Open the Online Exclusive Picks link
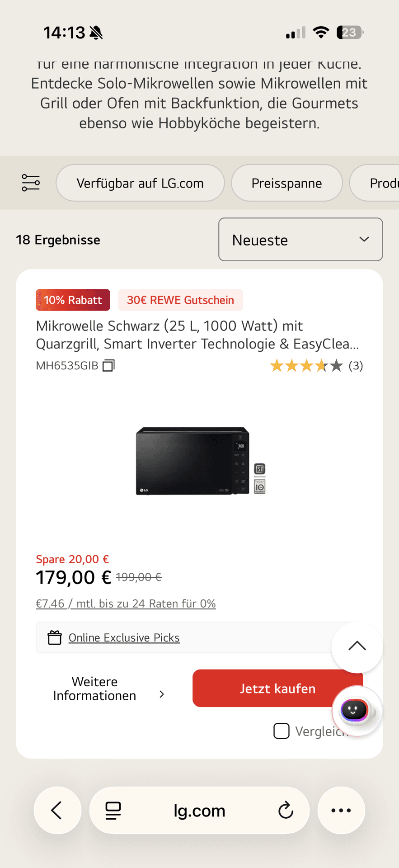399x868 pixels. (124, 638)
